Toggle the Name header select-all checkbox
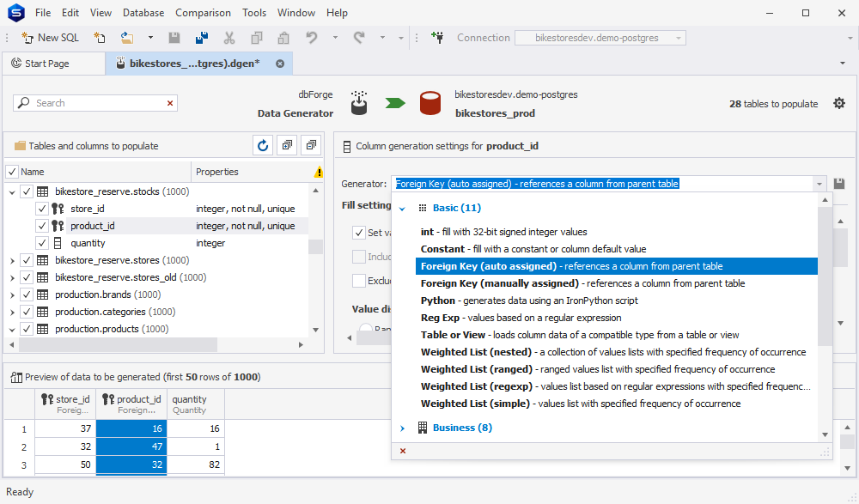The width and height of the screenshot is (859, 504). point(12,172)
